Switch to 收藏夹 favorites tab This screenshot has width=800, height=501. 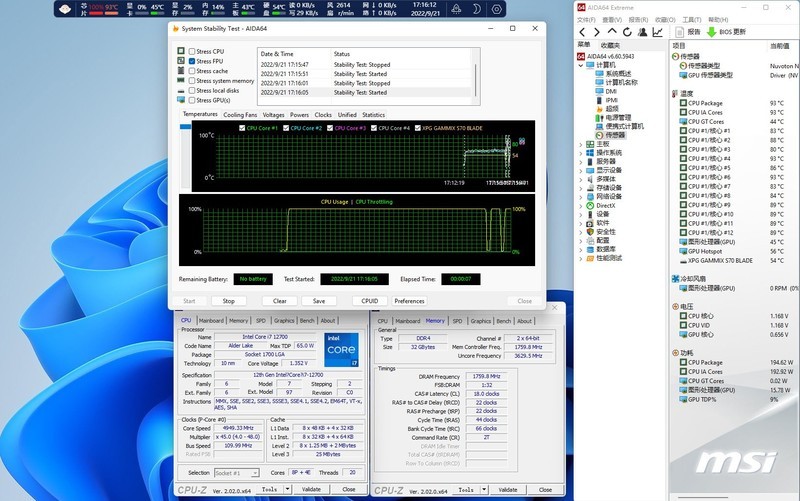pyautogui.click(x=610, y=45)
